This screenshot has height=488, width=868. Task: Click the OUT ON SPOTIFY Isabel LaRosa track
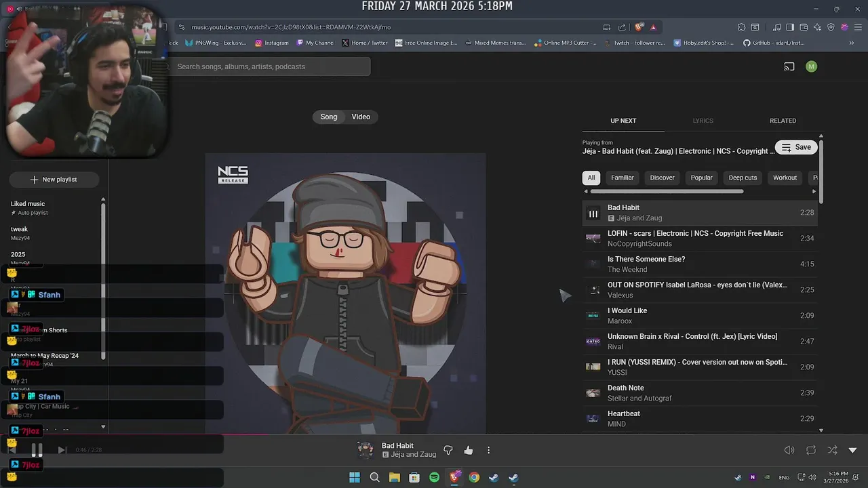tap(701, 290)
